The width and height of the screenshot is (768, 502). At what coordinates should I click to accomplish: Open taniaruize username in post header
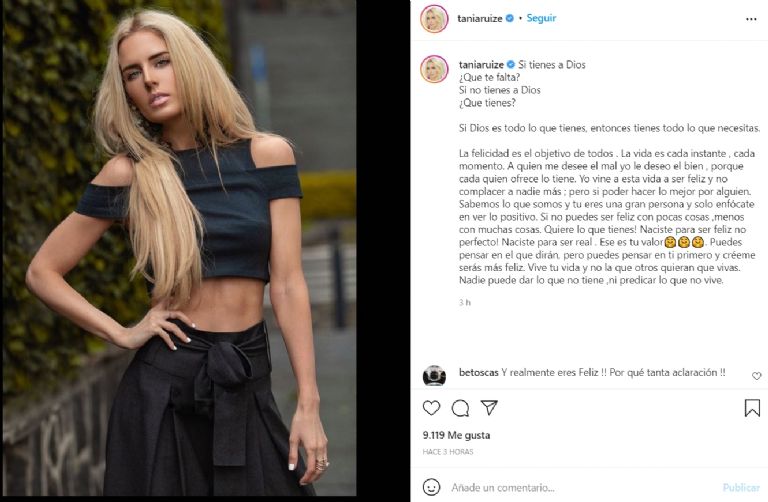click(x=480, y=19)
